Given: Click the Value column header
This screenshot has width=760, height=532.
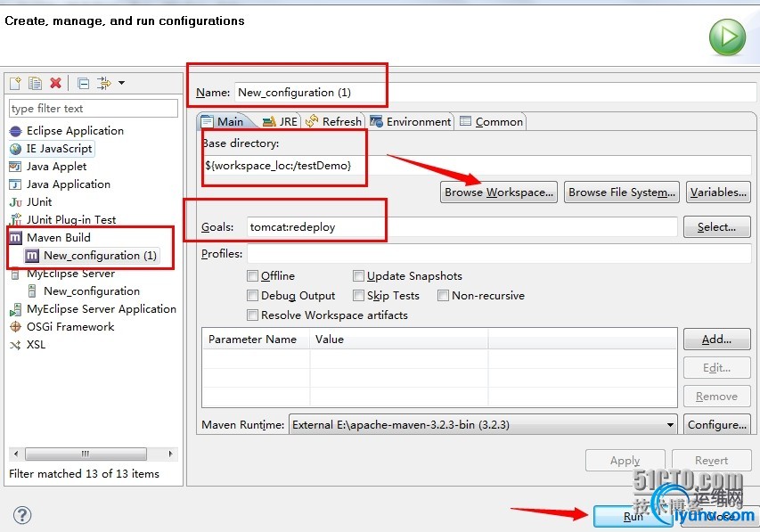Looking at the screenshot, I should 399,340.
